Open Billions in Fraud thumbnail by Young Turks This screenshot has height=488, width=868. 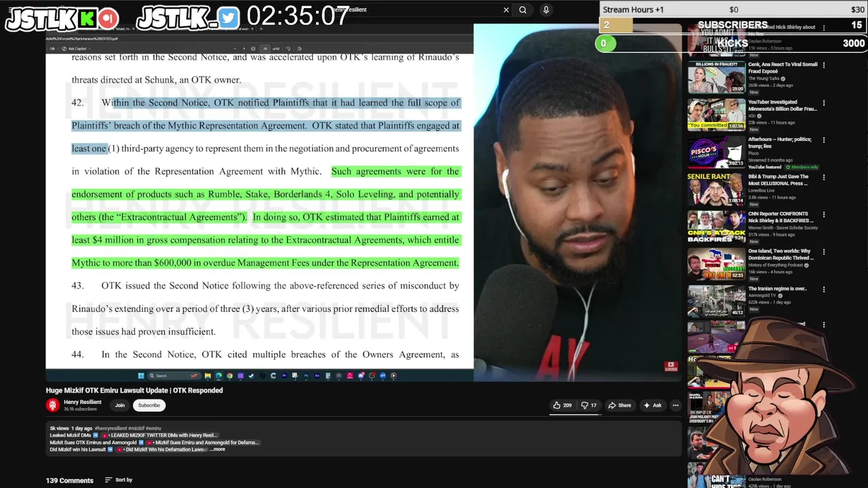[x=716, y=77]
